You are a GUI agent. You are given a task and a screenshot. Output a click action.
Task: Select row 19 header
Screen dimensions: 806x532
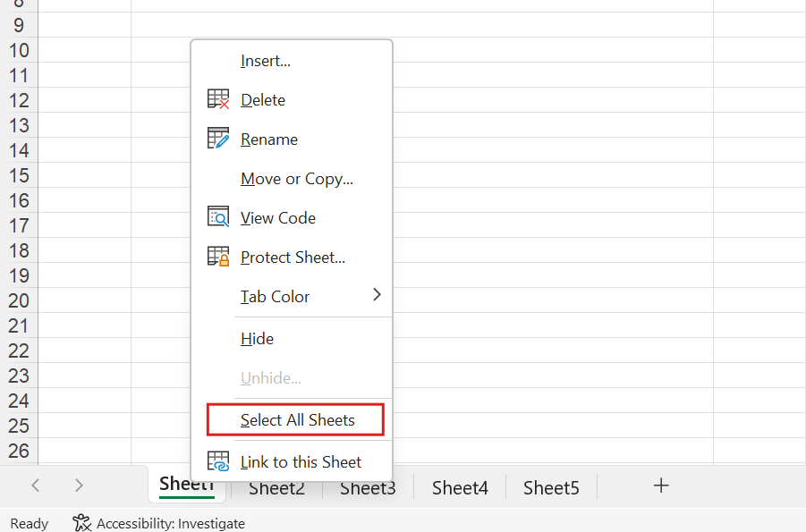click(19, 275)
